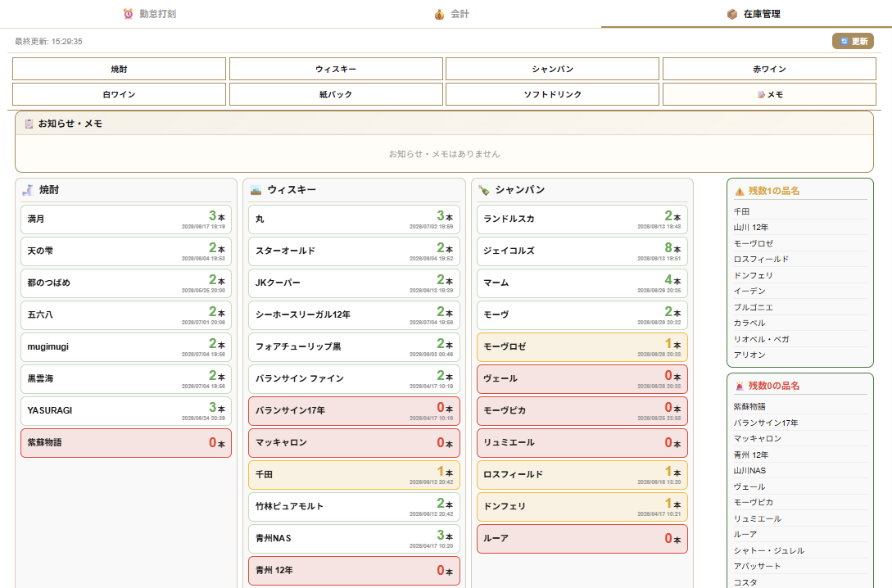Click the money bag icon for 会計
892x588 pixels.
click(x=439, y=14)
